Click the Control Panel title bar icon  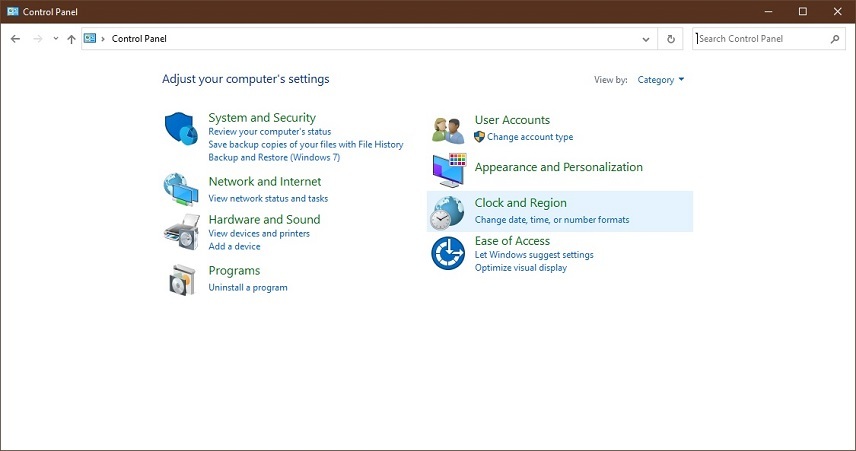tap(13, 11)
